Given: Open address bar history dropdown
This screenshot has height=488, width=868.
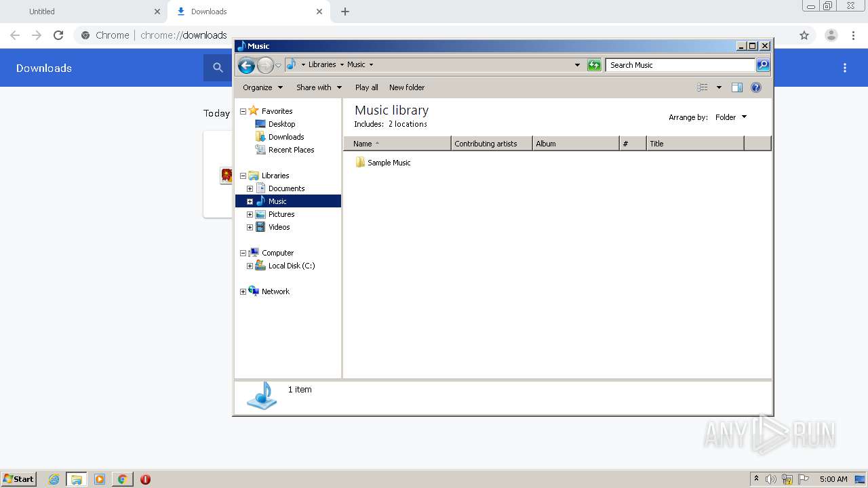Looking at the screenshot, I should pos(577,65).
